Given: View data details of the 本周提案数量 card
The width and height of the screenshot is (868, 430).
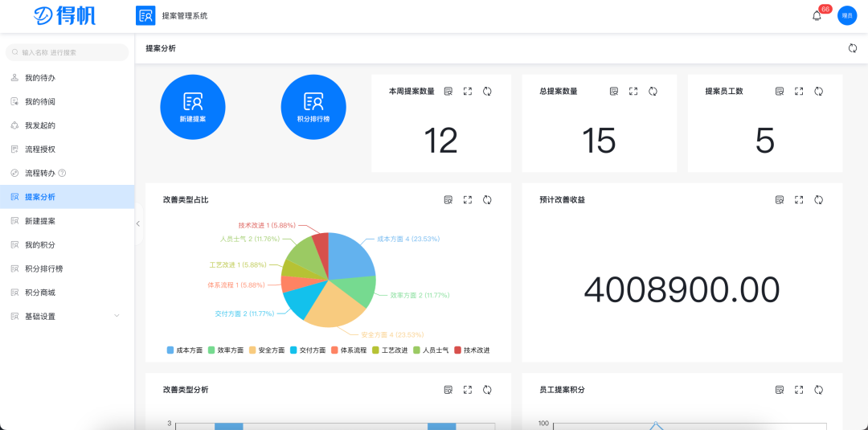Looking at the screenshot, I should click(448, 92).
